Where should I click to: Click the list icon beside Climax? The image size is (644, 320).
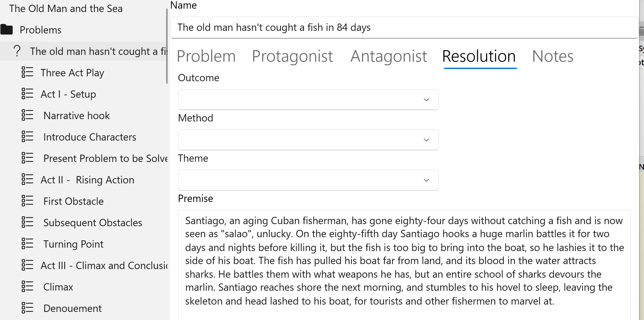click(x=27, y=287)
